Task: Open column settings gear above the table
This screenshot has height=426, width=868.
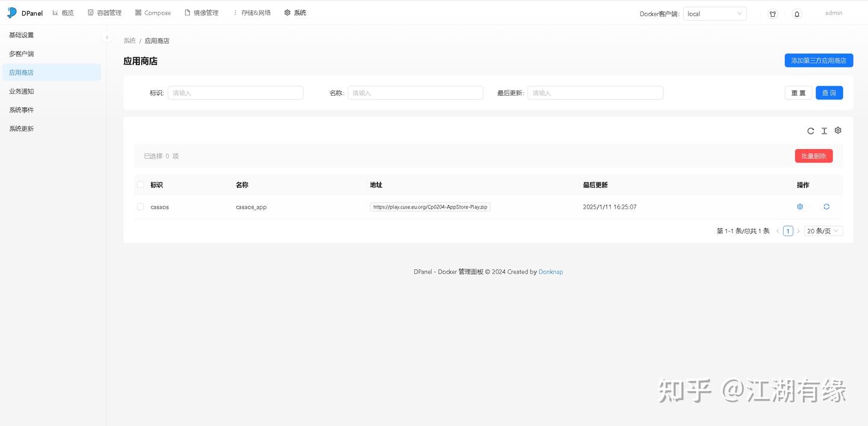Action: 838,131
